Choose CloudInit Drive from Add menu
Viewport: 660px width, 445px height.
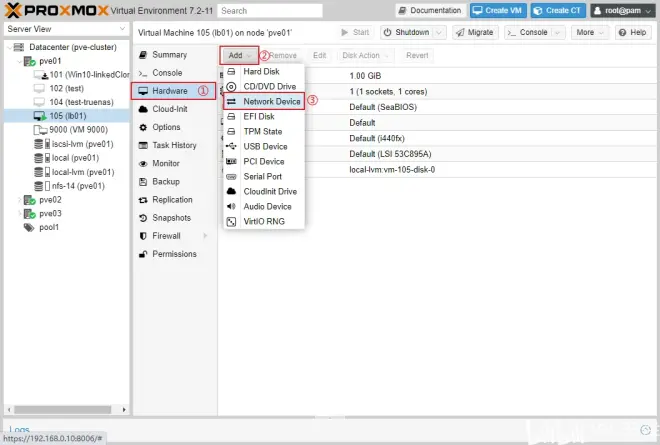coord(264,192)
